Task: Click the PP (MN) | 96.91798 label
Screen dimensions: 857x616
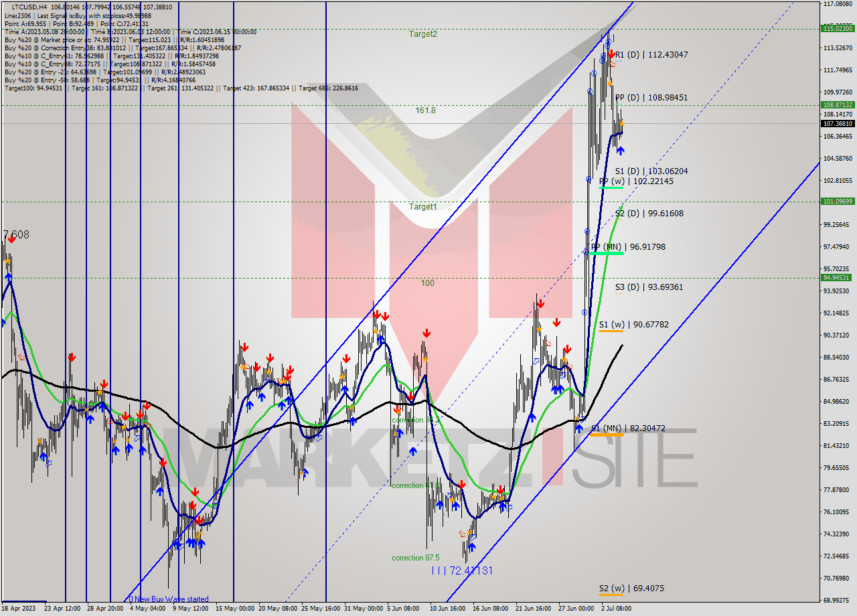Action: pyautogui.click(x=629, y=247)
